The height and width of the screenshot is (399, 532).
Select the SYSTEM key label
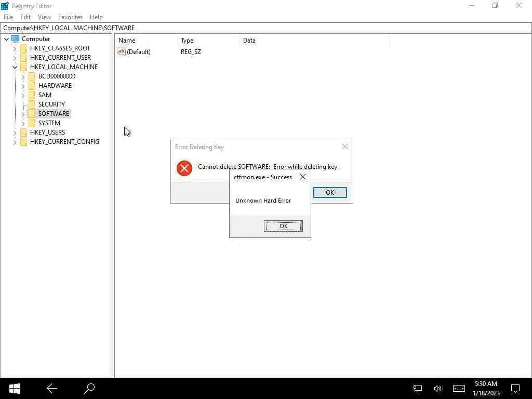tap(49, 123)
